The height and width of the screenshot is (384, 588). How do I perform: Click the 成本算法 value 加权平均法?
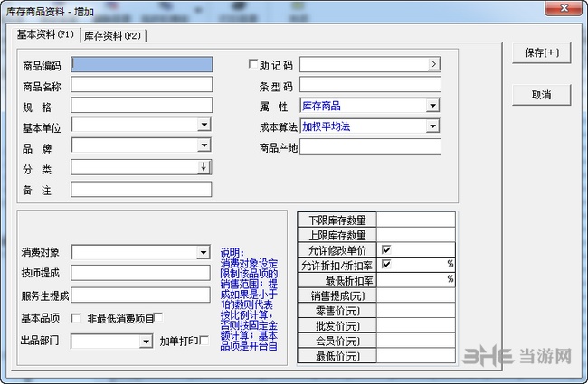tap(327, 126)
